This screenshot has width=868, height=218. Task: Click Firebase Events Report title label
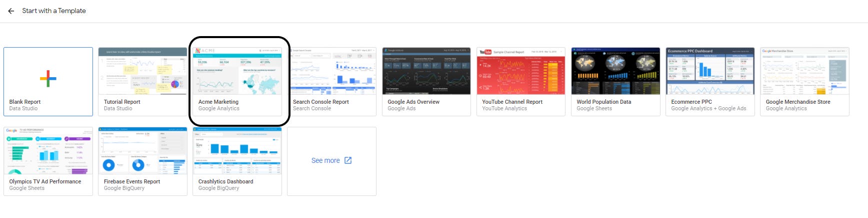click(132, 181)
